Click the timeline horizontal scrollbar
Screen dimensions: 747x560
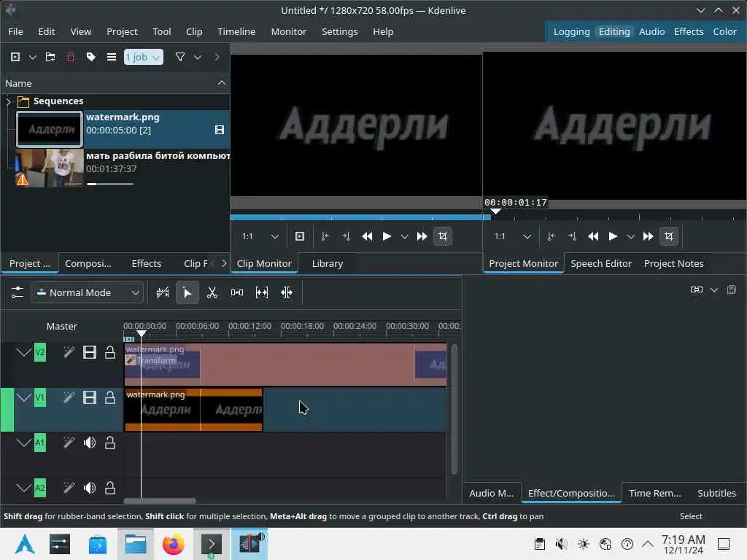[160, 500]
